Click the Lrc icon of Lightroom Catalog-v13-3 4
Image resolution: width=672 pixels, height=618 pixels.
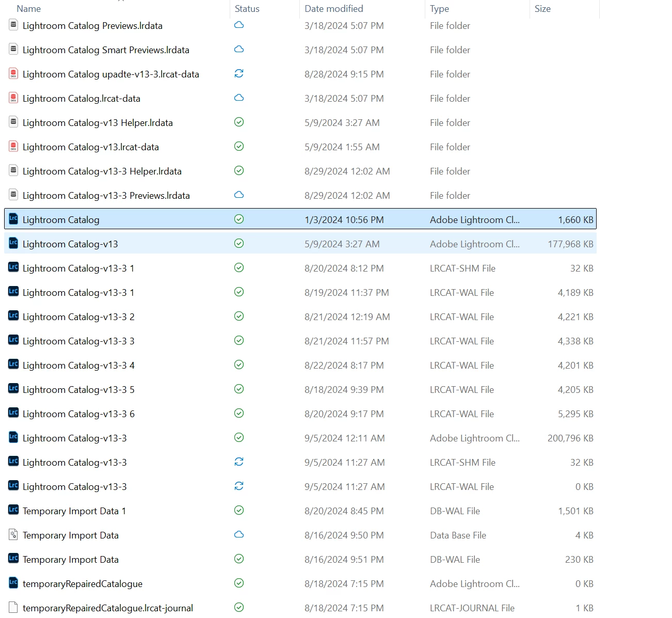coord(13,365)
